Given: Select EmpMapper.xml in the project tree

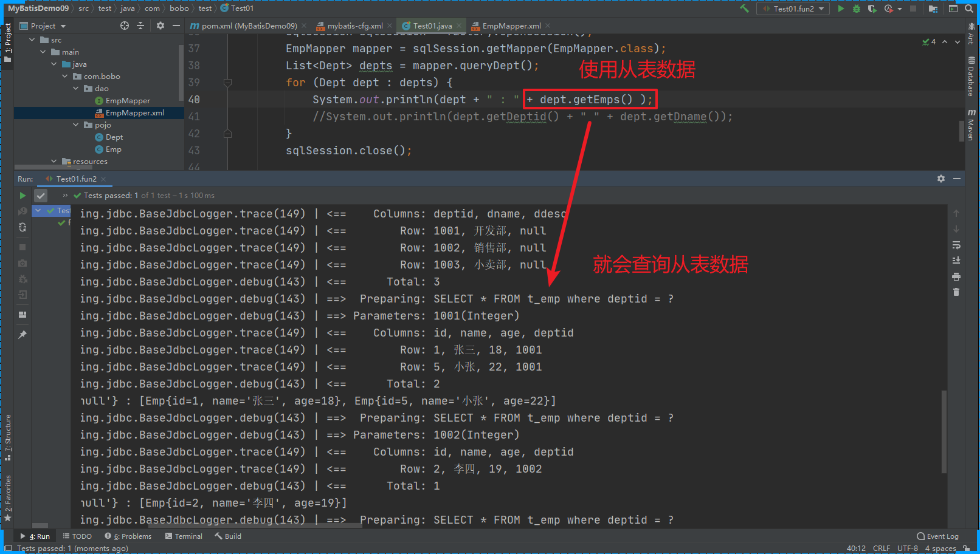Looking at the screenshot, I should (129, 112).
